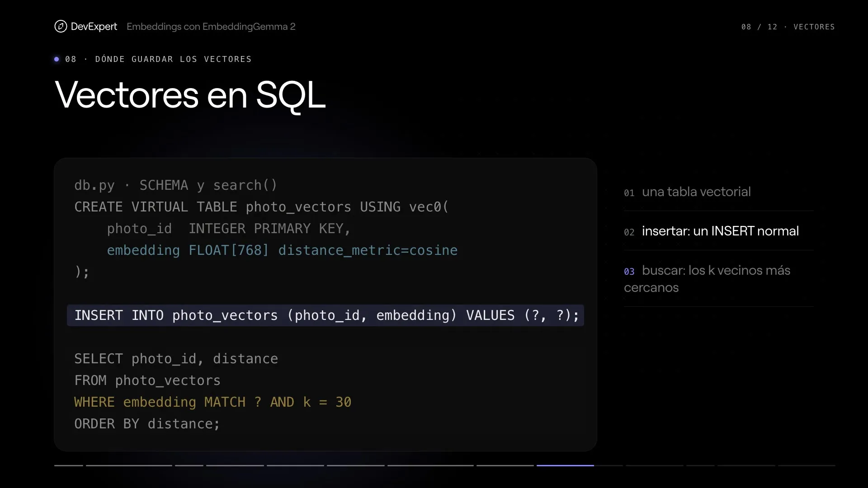Click the last progress bar segment

coord(807,465)
